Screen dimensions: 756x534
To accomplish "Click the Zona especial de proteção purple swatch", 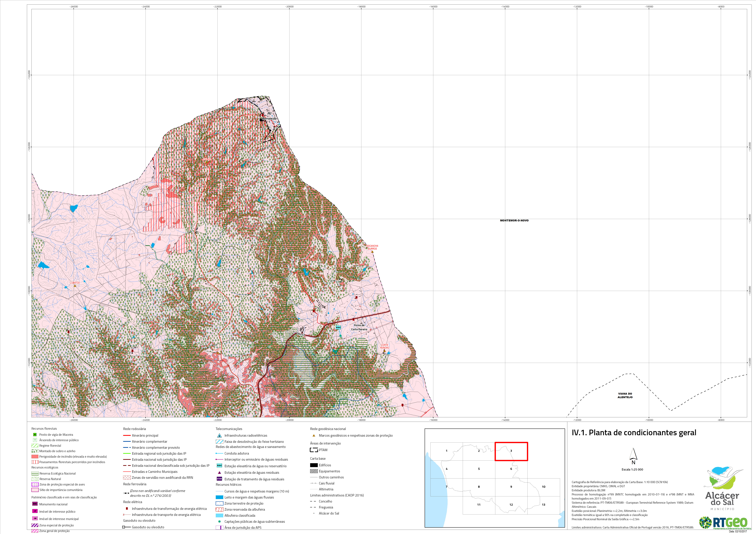I will pos(35,525).
